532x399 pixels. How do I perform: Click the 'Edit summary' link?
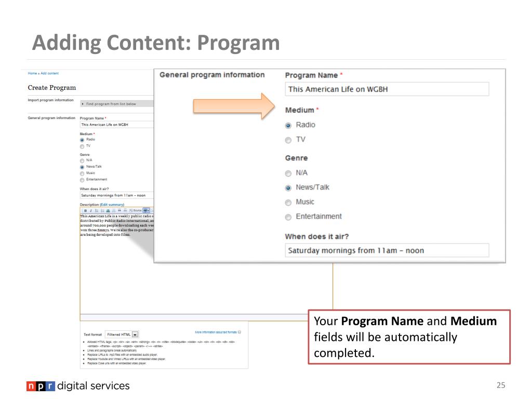[x=112, y=205]
